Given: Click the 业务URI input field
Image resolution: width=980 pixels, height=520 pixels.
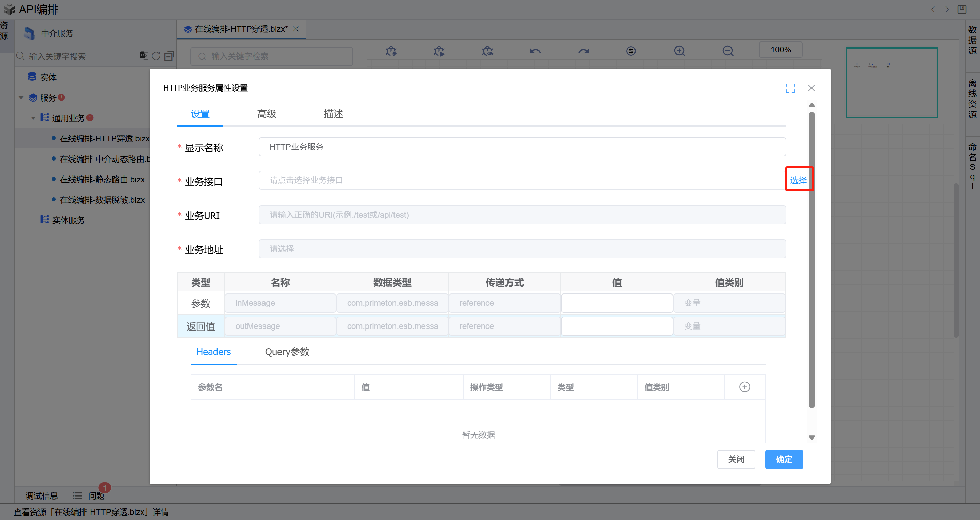Looking at the screenshot, I should coord(522,215).
